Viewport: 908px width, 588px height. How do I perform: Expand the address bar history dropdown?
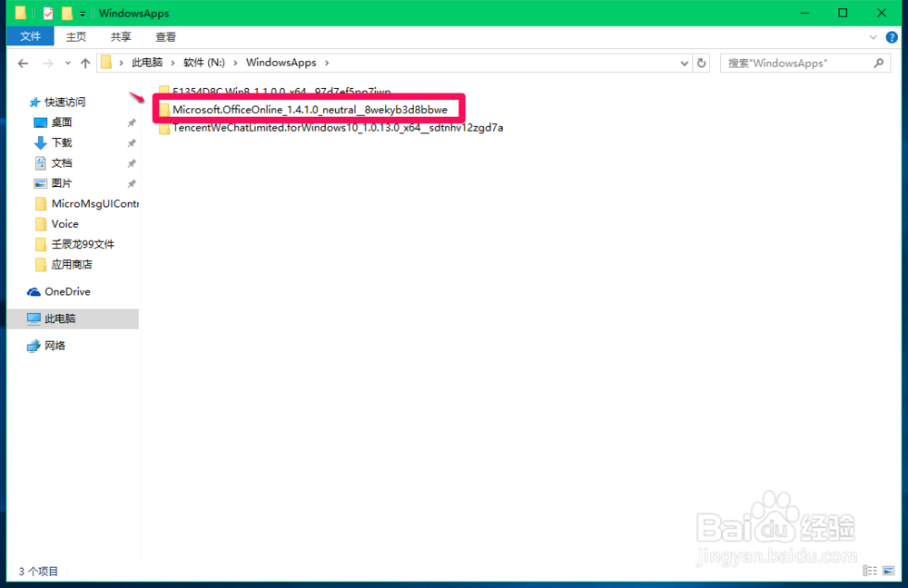click(685, 64)
